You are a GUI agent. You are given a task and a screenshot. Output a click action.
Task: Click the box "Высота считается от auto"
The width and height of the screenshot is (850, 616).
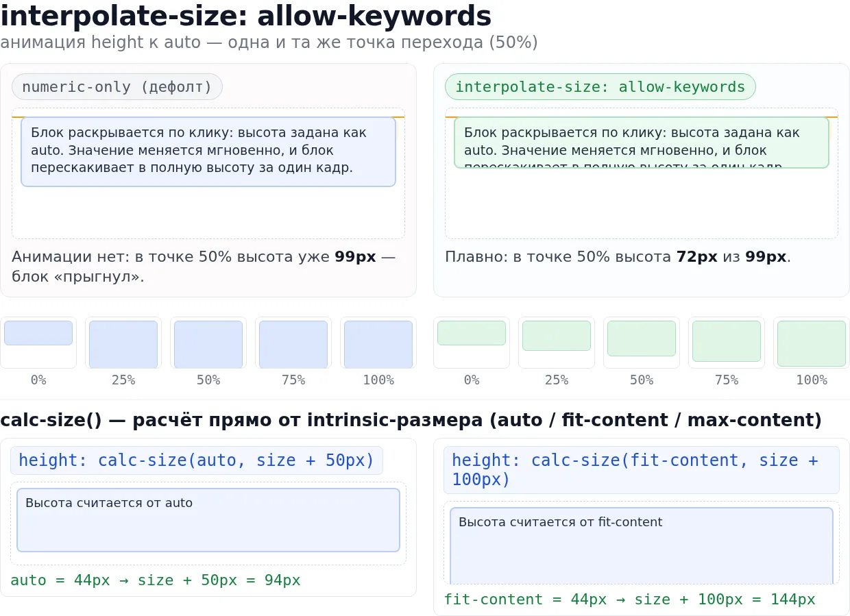tap(208, 520)
